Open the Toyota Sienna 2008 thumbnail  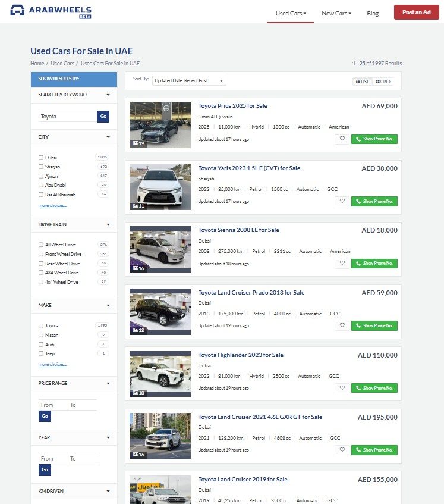click(x=160, y=249)
